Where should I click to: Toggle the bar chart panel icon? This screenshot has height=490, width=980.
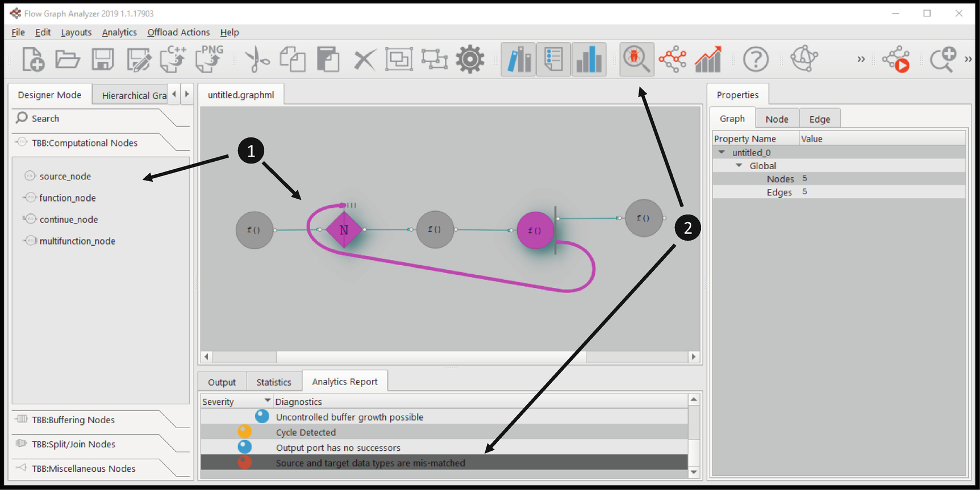click(589, 59)
